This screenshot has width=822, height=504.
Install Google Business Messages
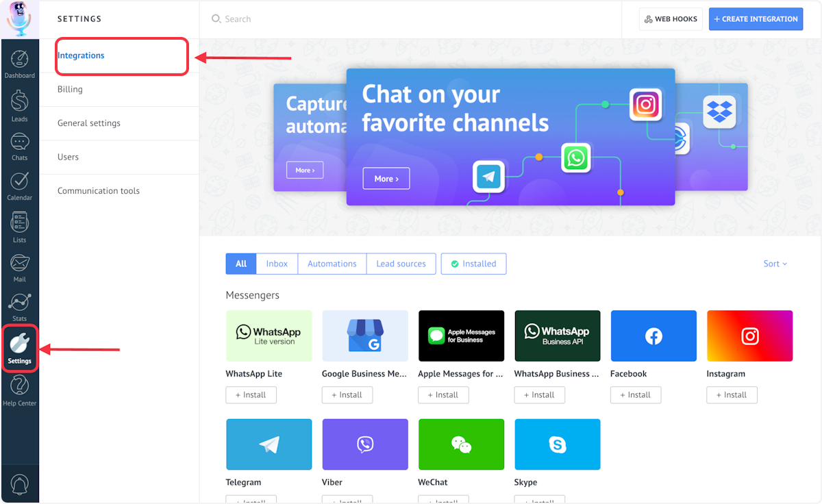[x=347, y=395]
